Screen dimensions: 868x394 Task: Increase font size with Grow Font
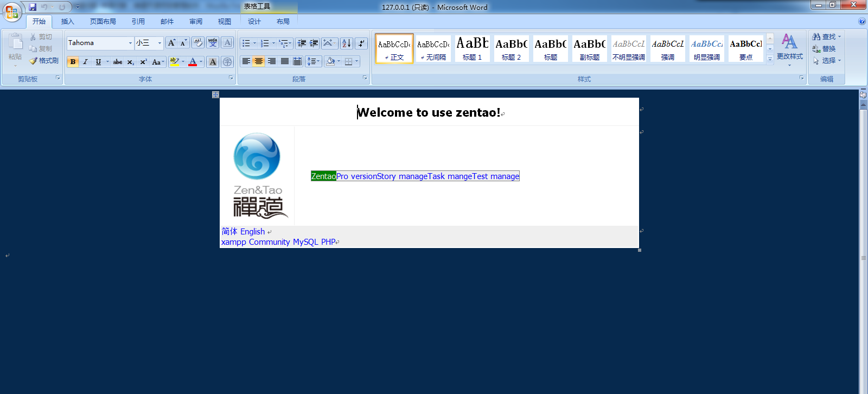[x=171, y=43]
